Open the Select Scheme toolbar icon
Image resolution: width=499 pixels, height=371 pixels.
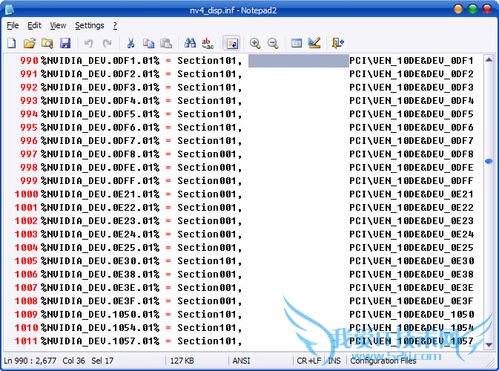tap(296, 43)
